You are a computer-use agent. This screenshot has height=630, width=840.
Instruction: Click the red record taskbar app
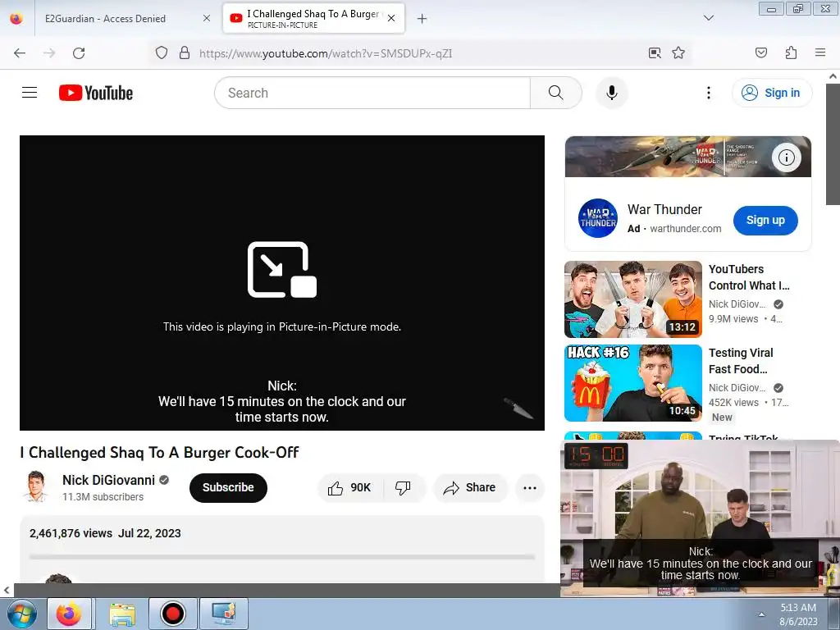pos(172,614)
